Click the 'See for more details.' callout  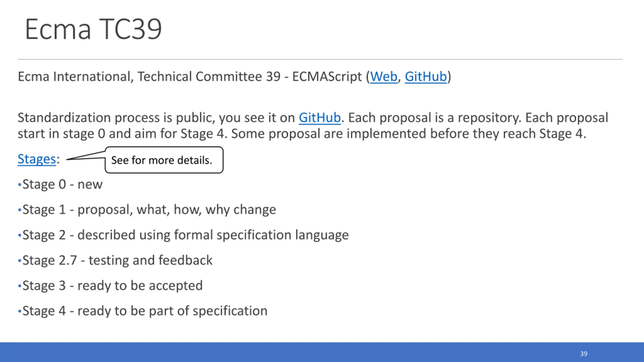click(164, 160)
